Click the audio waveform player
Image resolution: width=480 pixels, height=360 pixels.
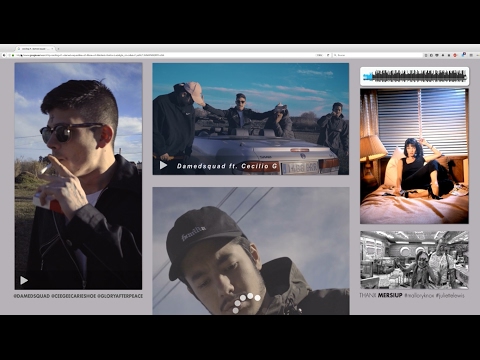[x=414, y=76]
